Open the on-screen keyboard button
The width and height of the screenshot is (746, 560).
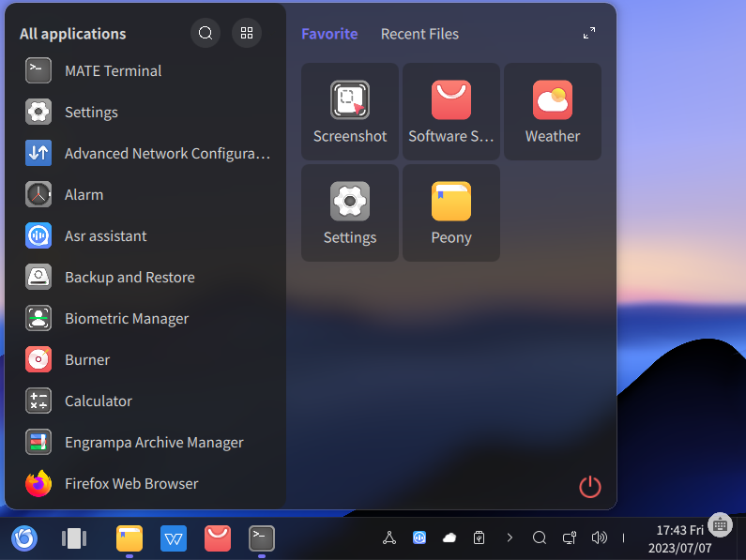click(720, 524)
